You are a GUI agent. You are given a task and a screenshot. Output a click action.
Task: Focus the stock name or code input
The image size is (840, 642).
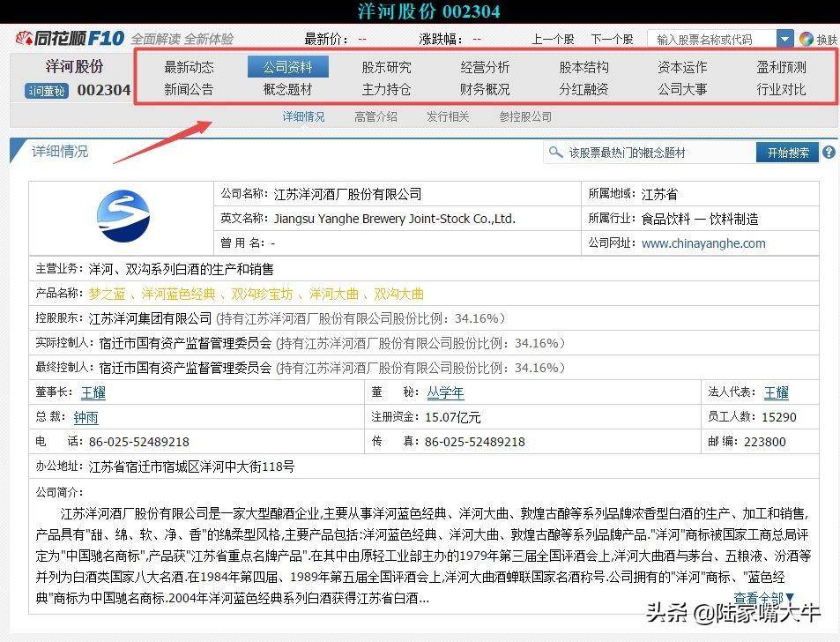click(x=712, y=39)
